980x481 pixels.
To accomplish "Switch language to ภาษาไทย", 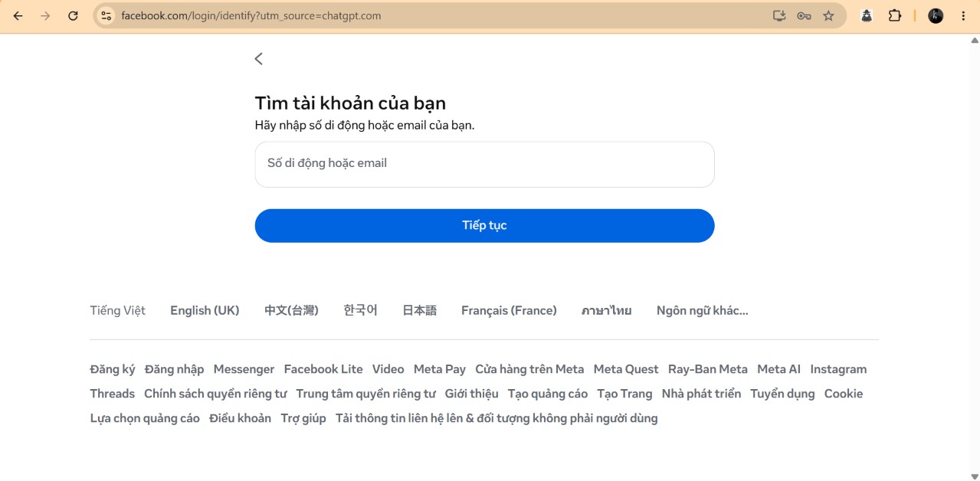I will (606, 310).
